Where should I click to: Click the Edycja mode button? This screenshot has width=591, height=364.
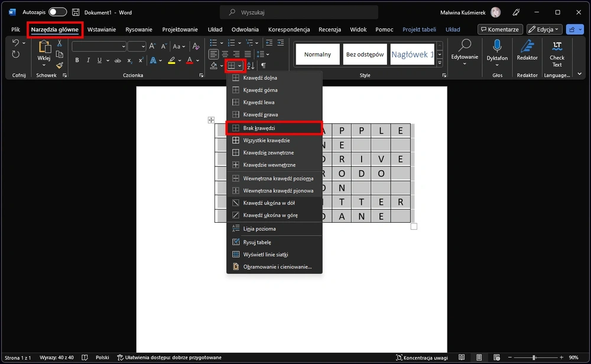click(544, 30)
